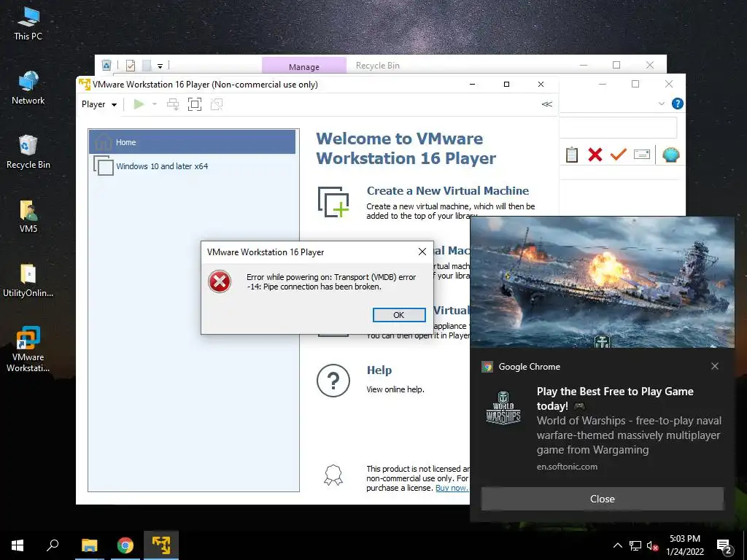The image size is (747, 560).
Task: Click the blue help icon in Explorer window
Action: pyautogui.click(x=677, y=104)
